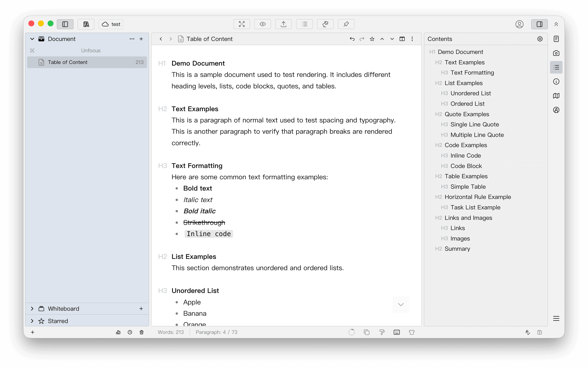
Task: Open the Contents settings gear
Action: pos(540,39)
